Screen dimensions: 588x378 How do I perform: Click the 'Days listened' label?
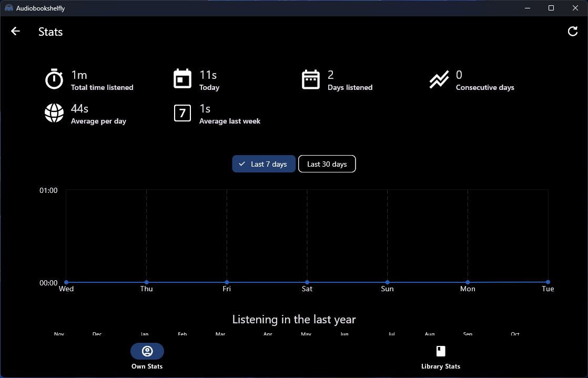pos(350,87)
